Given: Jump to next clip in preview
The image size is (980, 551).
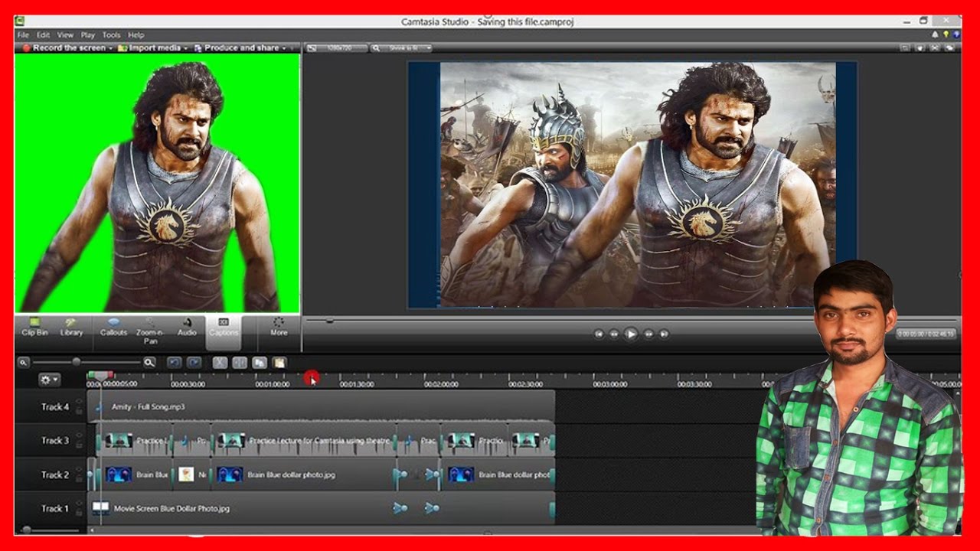Looking at the screenshot, I should (664, 334).
